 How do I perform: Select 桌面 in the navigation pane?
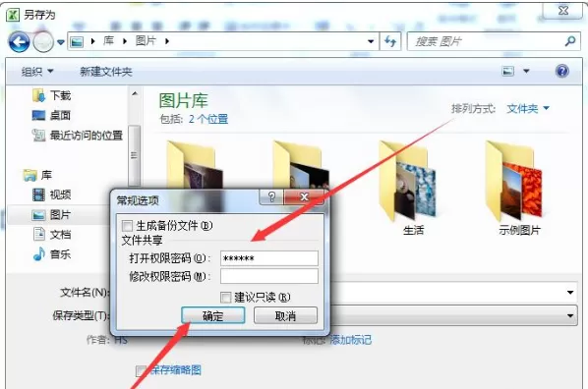[x=52, y=116]
